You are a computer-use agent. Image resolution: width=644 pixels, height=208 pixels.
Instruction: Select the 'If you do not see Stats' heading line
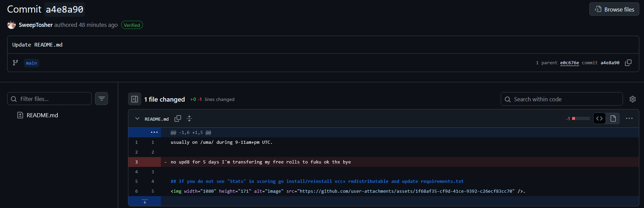point(317,181)
